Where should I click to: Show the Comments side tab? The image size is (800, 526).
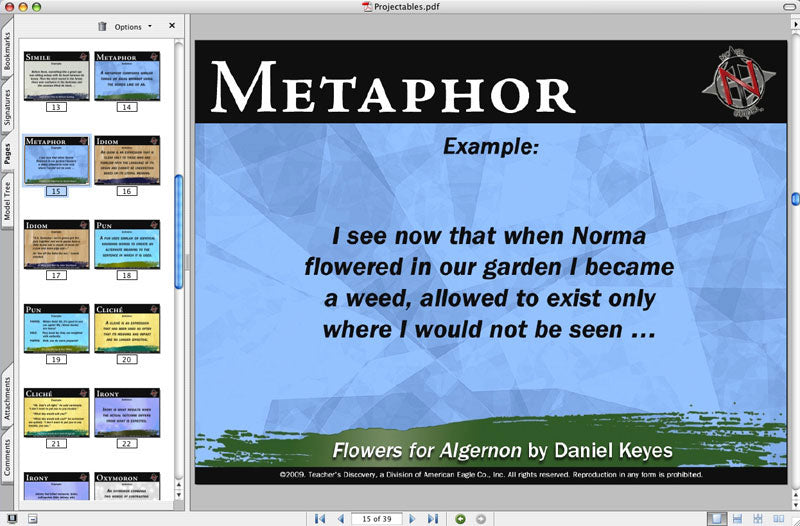click(8, 455)
